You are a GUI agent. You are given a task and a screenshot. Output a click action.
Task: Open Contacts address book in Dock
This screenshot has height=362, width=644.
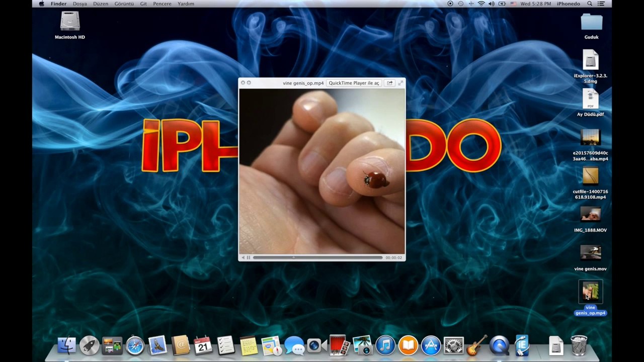coord(180,345)
